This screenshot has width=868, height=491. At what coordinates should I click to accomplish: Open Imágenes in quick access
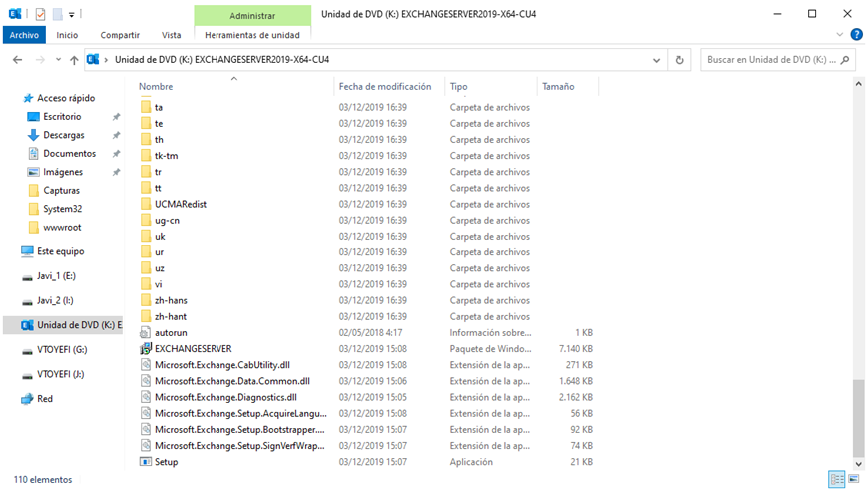pyautogui.click(x=63, y=172)
